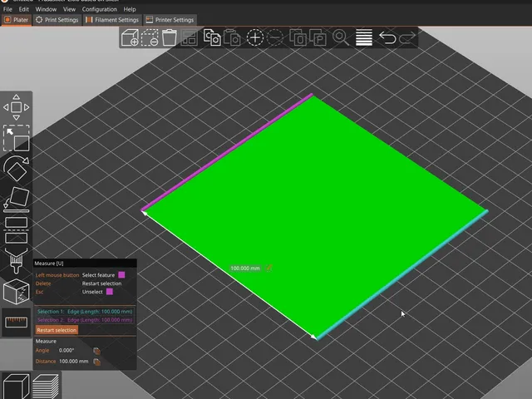Select the Rotate tool in sidebar
Screen dimensions: 532x399
pos(17,168)
